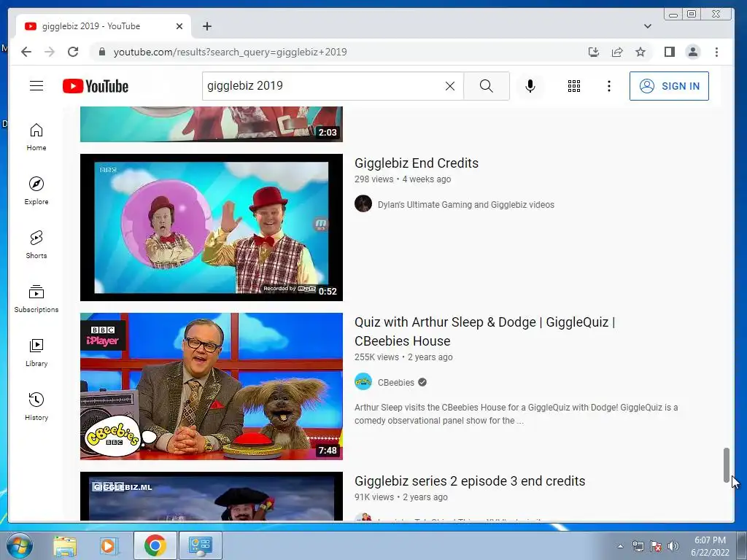This screenshot has width=747, height=560.
Task: Close the gigglebiz 2019 tab
Action: pyautogui.click(x=179, y=26)
